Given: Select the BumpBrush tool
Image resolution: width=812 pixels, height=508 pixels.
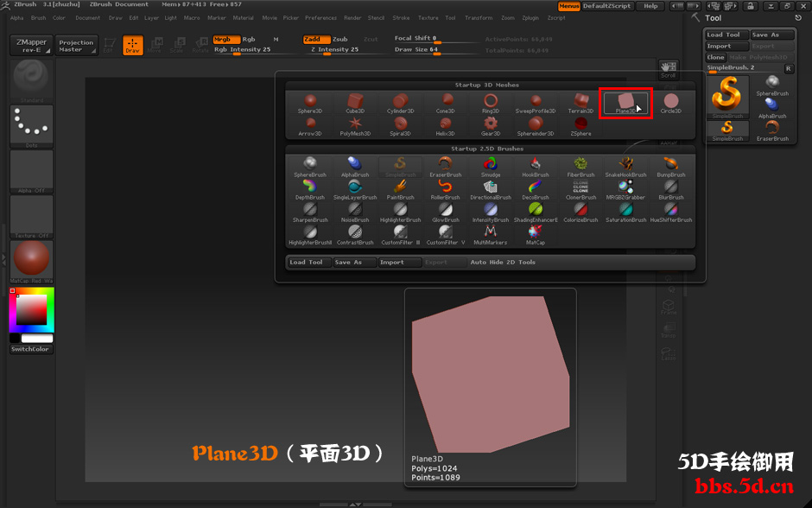Looking at the screenshot, I should point(670,168).
